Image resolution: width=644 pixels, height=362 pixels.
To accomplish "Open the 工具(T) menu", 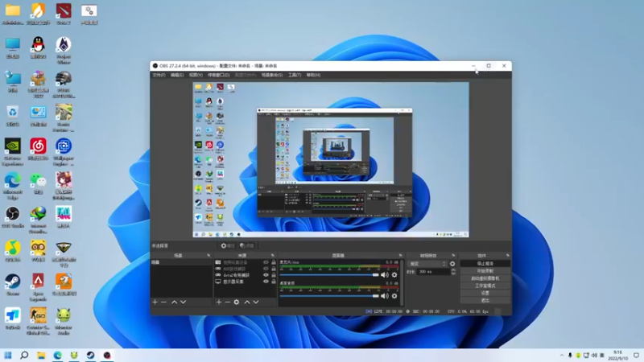I will click(x=295, y=75).
